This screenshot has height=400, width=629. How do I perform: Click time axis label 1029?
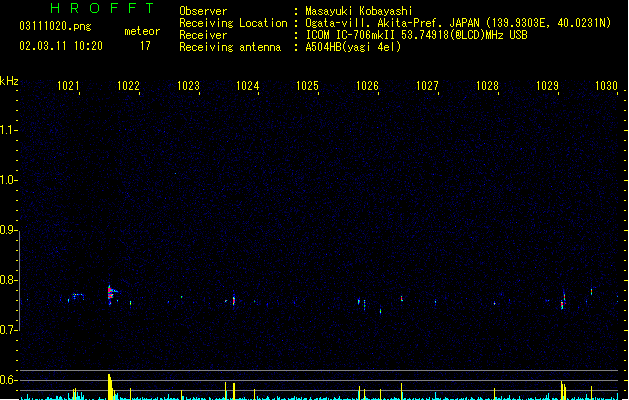[547, 85]
